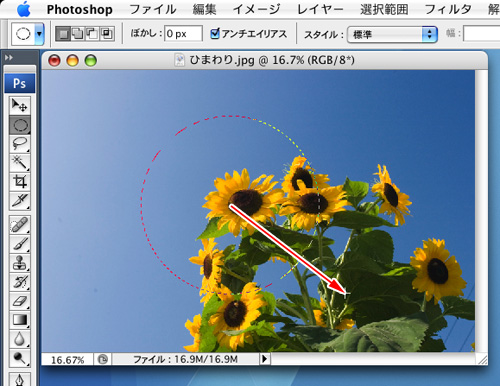Expand the status bar info arrow

point(265,359)
